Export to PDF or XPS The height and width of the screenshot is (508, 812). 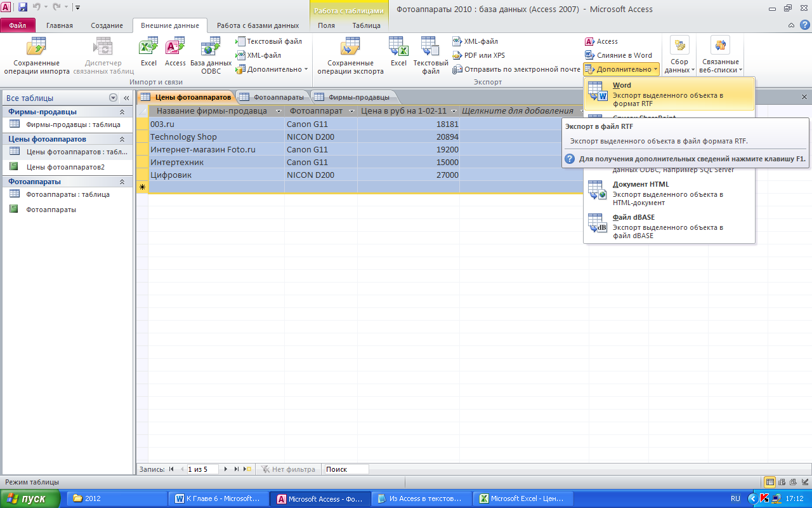pyautogui.click(x=479, y=55)
